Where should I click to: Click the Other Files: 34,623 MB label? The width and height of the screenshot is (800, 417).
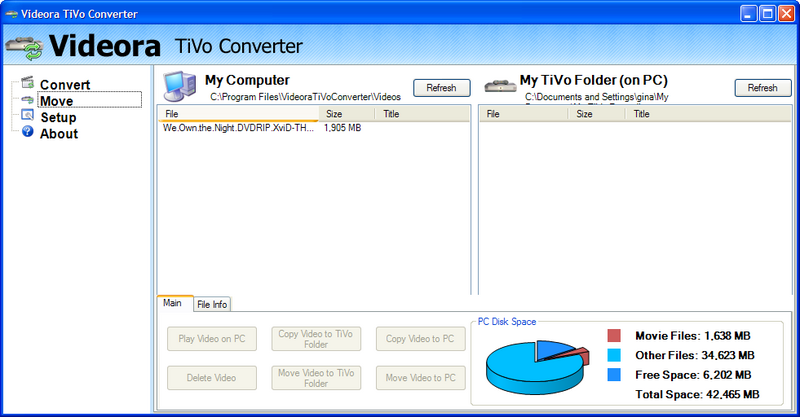click(694, 355)
